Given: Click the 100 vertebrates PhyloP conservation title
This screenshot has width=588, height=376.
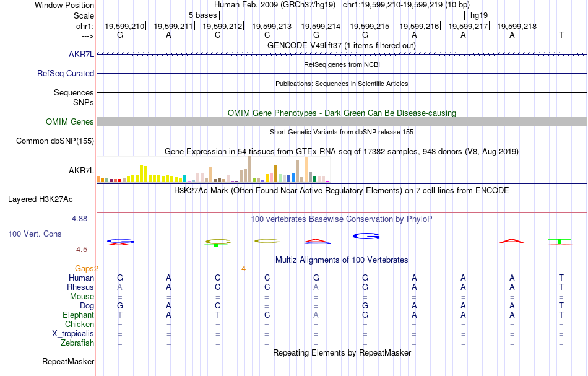Looking at the screenshot, I should click(341, 219).
